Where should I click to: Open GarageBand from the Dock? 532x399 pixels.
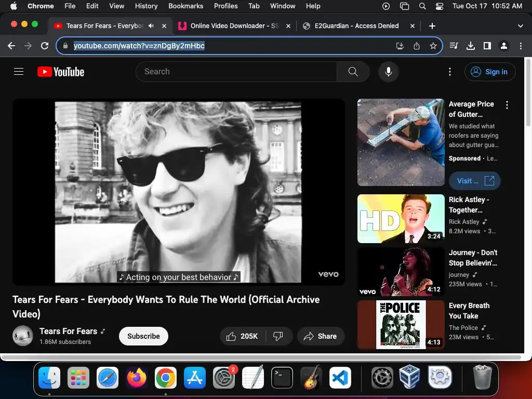pos(311,377)
